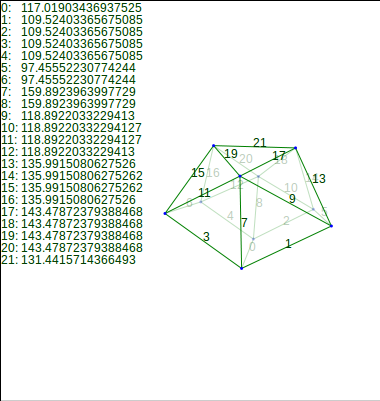Click the faded edge label 0
This screenshot has height=401, width=380.
pos(252,247)
